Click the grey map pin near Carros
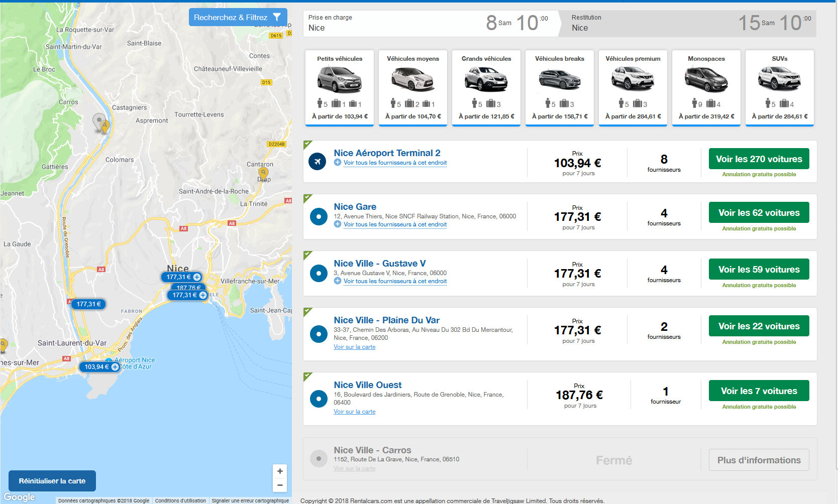Viewport: 838px width, 504px height. [99, 122]
